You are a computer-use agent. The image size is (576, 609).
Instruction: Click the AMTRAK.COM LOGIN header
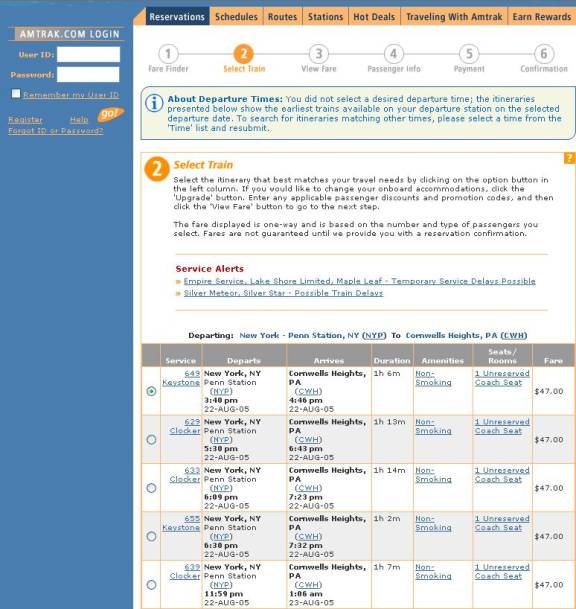[70, 34]
